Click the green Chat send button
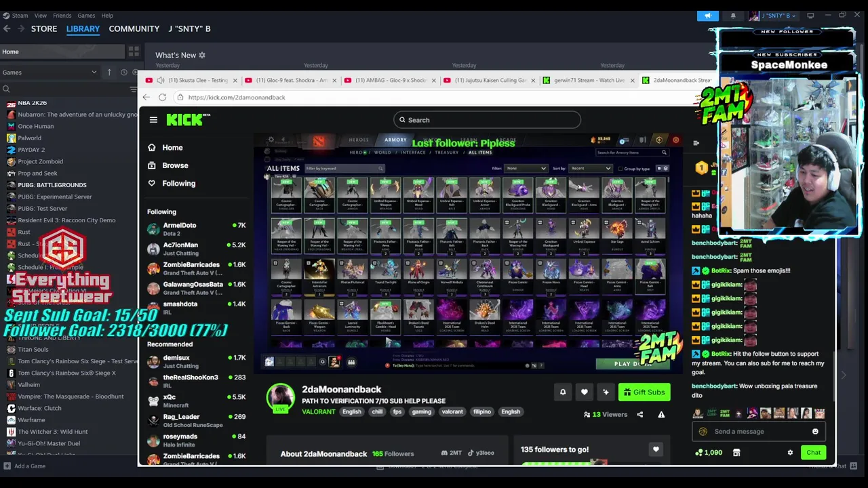The image size is (868, 488). pyautogui.click(x=813, y=452)
